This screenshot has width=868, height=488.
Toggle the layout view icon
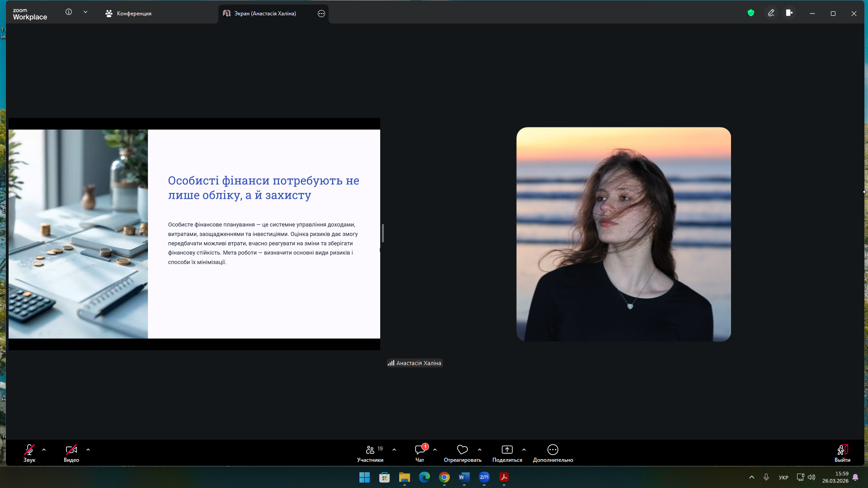coord(789,13)
